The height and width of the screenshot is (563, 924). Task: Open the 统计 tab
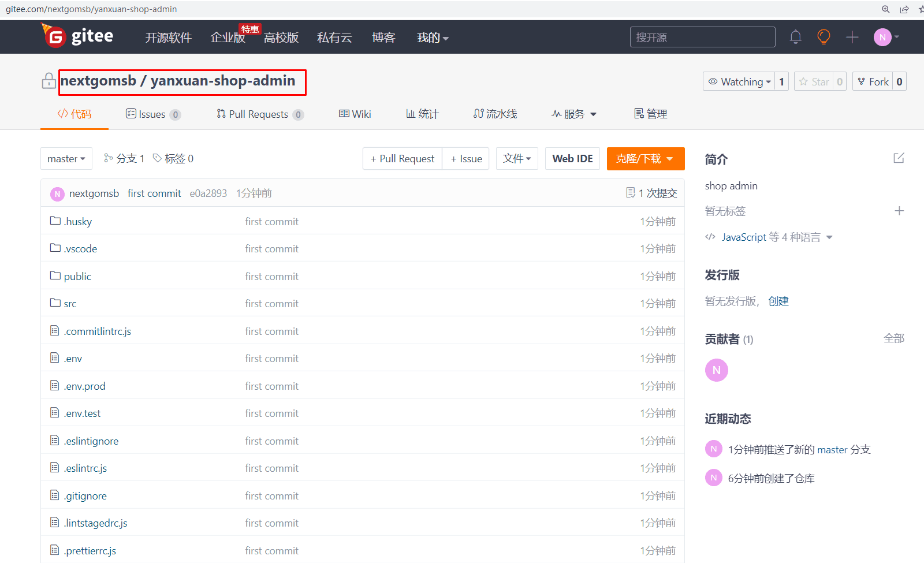pos(422,114)
